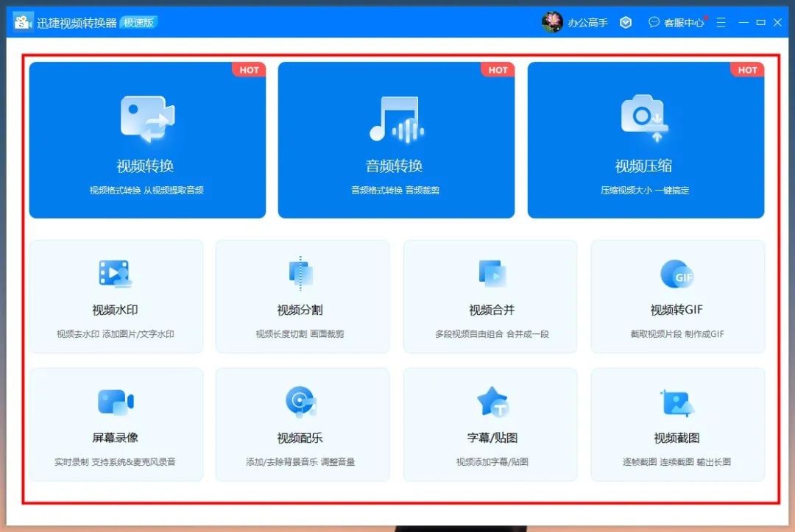This screenshot has height=532, width=795.
Task: Click the 办公高手 username
Action: pyautogui.click(x=587, y=22)
